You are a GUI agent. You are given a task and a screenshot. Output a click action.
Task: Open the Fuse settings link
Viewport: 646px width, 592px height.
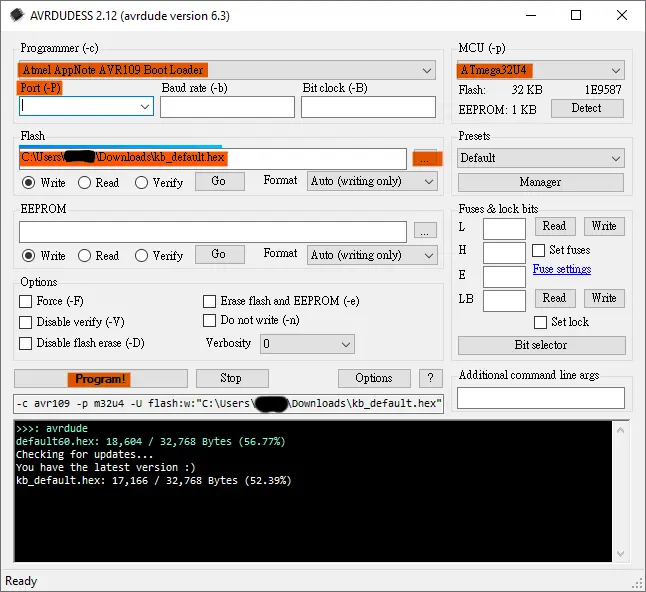[562, 269]
